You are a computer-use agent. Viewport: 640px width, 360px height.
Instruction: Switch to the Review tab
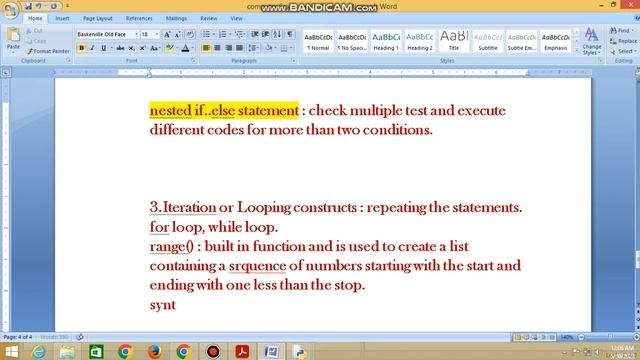pyautogui.click(x=209, y=18)
